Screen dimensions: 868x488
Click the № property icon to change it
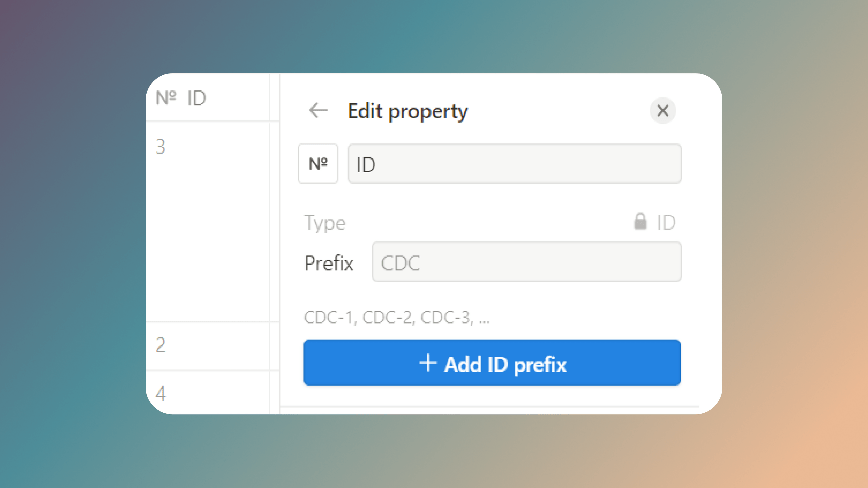pyautogui.click(x=318, y=164)
